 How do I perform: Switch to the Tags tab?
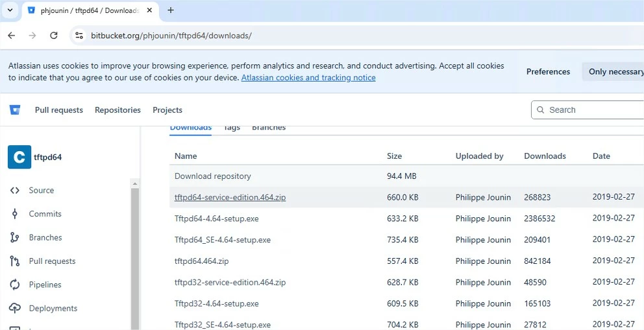(x=232, y=128)
